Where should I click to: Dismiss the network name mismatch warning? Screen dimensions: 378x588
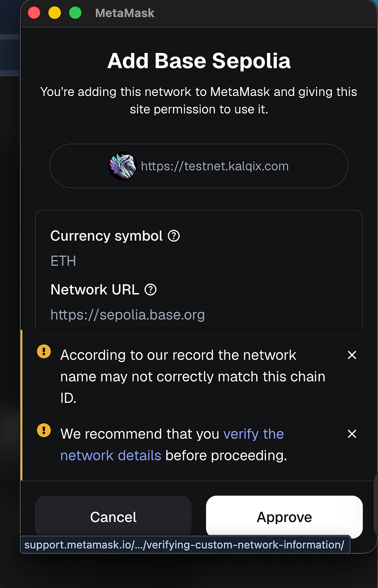point(352,355)
